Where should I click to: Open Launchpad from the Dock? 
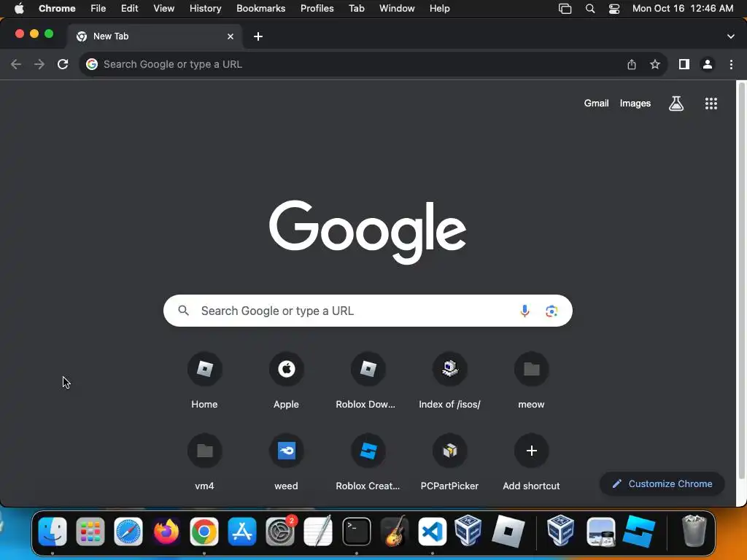[x=90, y=531]
